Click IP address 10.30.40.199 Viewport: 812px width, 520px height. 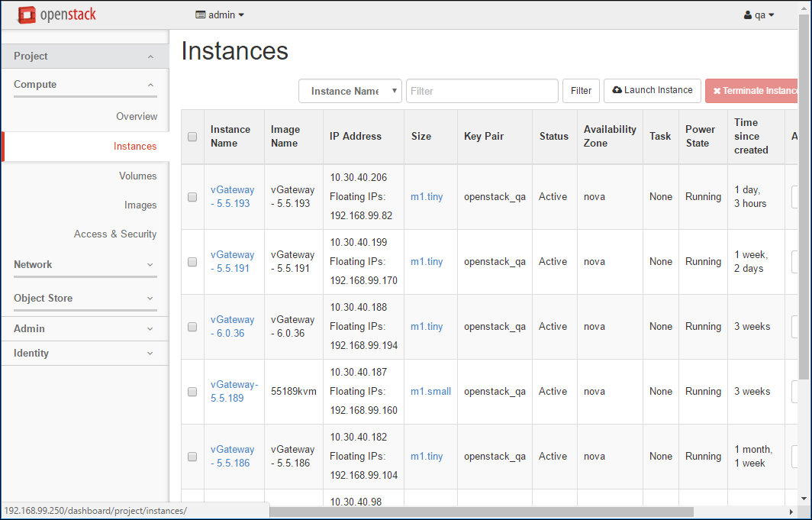pyautogui.click(x=359, y=242)
